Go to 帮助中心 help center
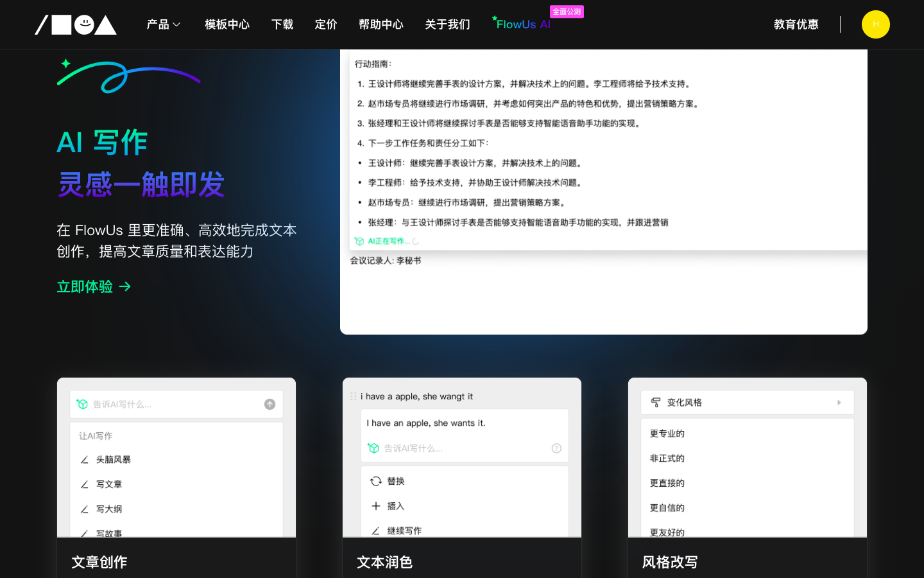 [381, 24]
